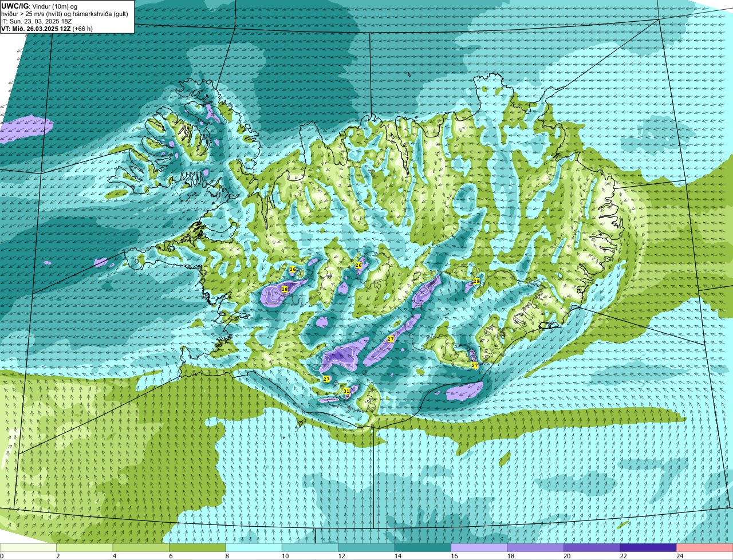Click the above-24 m/s pink legend swatch

coord(705,547)
